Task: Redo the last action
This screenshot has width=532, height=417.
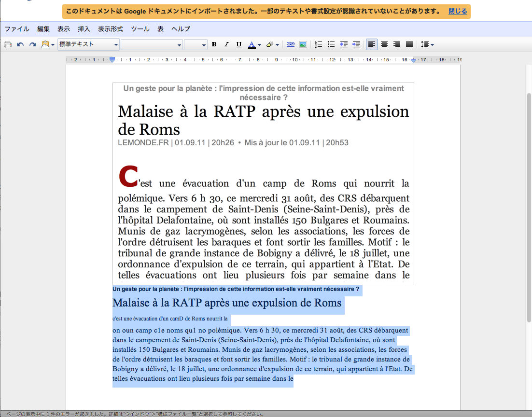Action: click(x=33, y=44)
